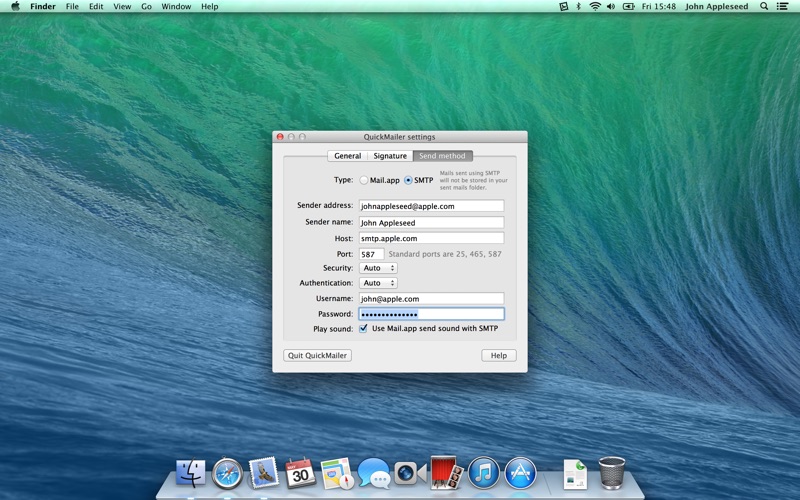Click the Quit QuickMailer button

[317, 355]
